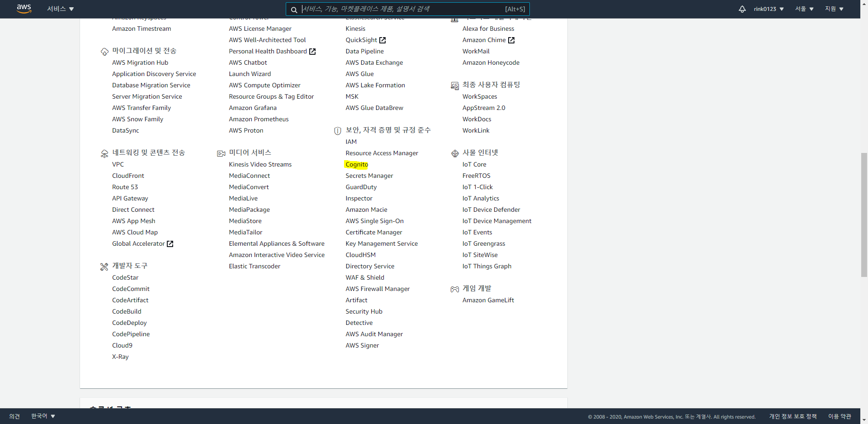Open AWS Signer service
Viewport: 868px width, 424px height.
click(x=362, y=346)
